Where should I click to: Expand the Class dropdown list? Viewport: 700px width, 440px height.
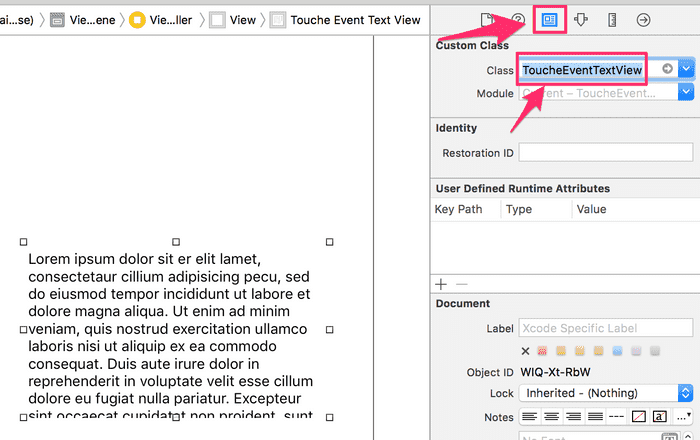coord(686,69)
